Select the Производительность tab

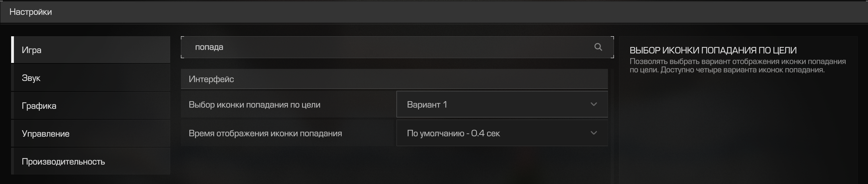coord(91,161)
